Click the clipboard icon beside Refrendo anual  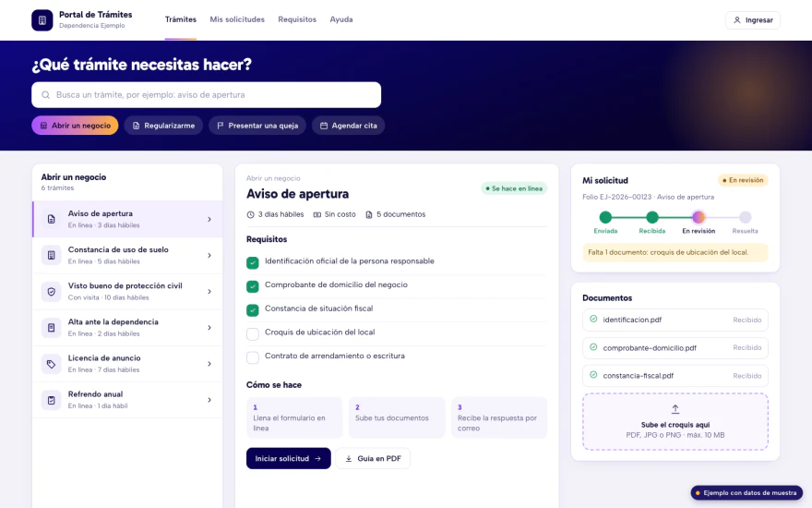52,400
